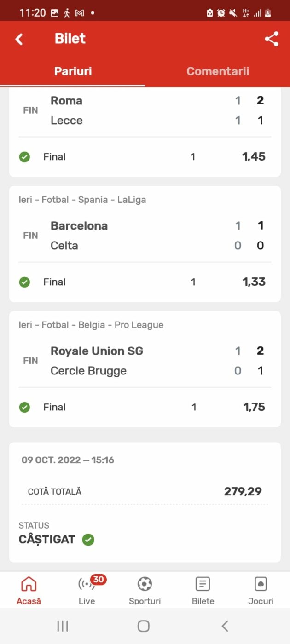Select the Pariuri tab

click(x=73, y=71)
